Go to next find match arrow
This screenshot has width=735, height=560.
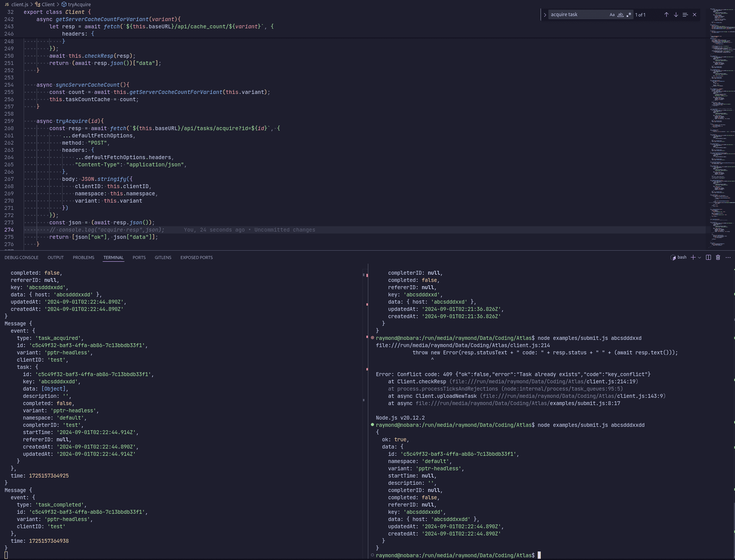click(x=676, y=15)
